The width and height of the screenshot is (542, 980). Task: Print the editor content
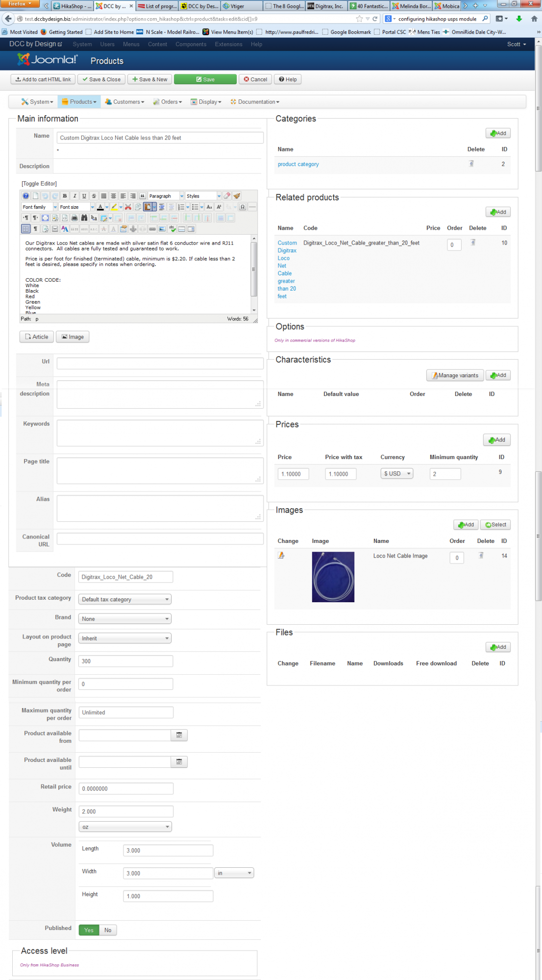(x=74, y=218)
